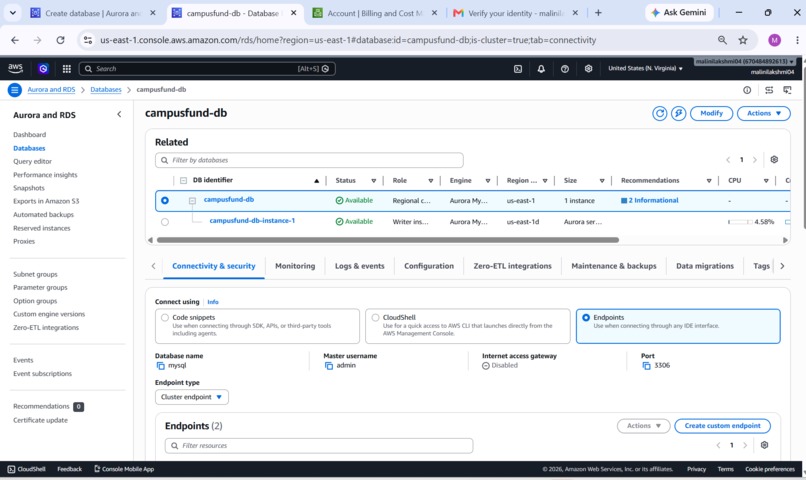Choose the Code snippets connect option
This screenshot has width=806, height=480.
tap(164, 318)
